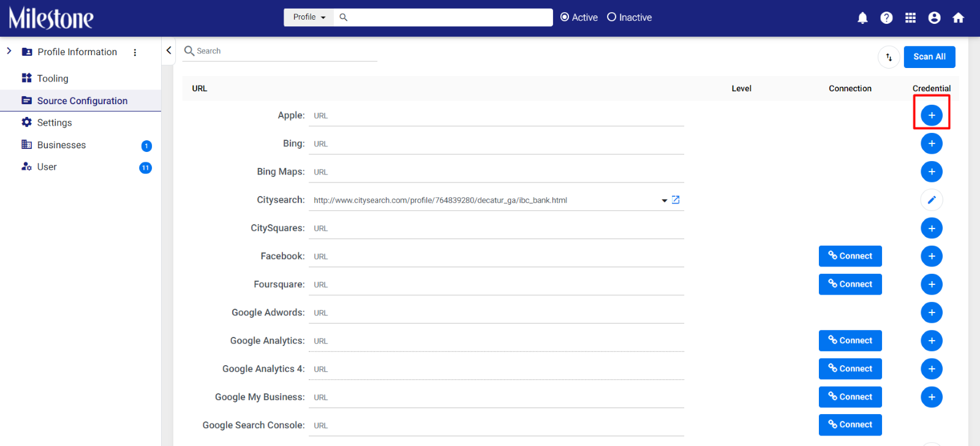Open Profile Information in sidebar
The width and height of the screenshot is (980, 446).
click(77, 52)
